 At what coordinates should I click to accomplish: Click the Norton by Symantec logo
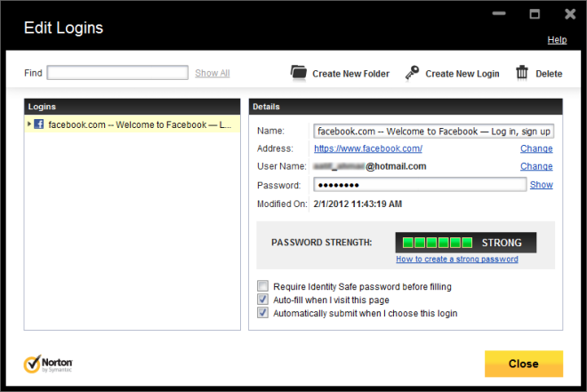coord(48,364)
